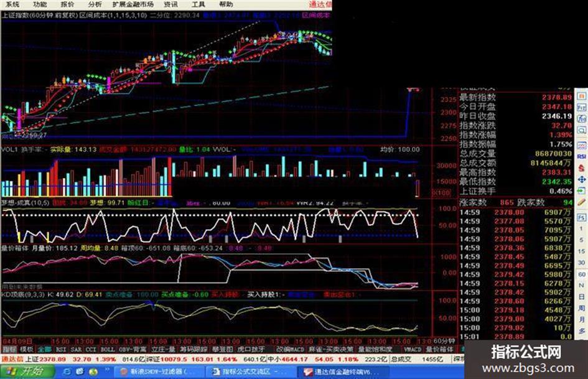
Task: Click the magnifier zoom icon in the right sidebar
Action: point(582,130)
